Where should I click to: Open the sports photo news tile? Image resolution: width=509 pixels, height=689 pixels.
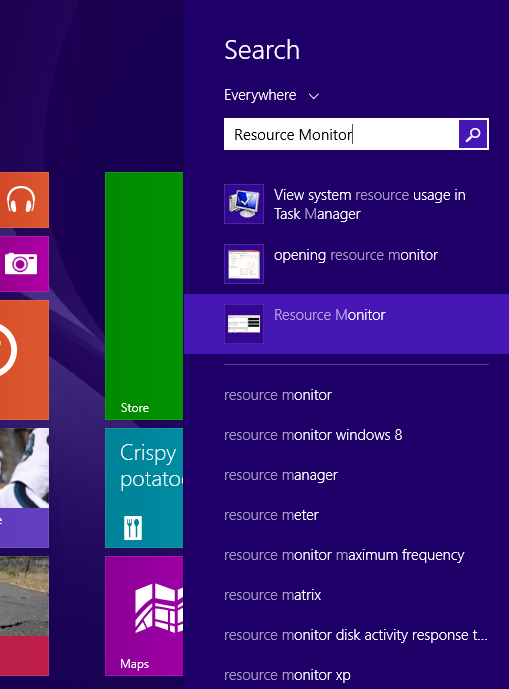pos(24,488)
